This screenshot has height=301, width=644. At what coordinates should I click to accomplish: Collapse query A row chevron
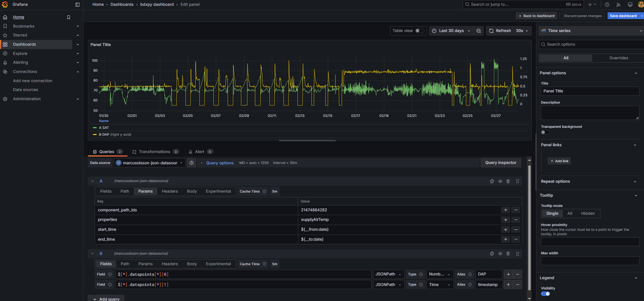[92, 181]
